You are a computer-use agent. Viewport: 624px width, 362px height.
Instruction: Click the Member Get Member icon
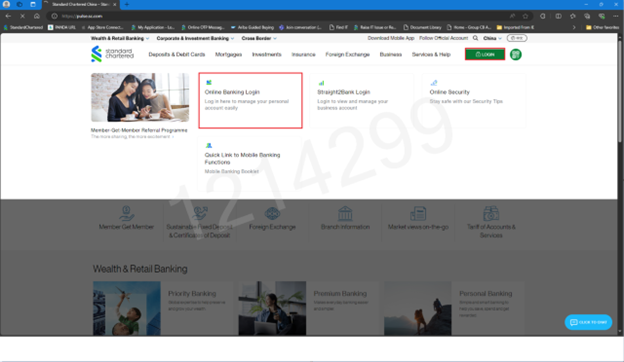pyautogui.click(x=126, y=213)
